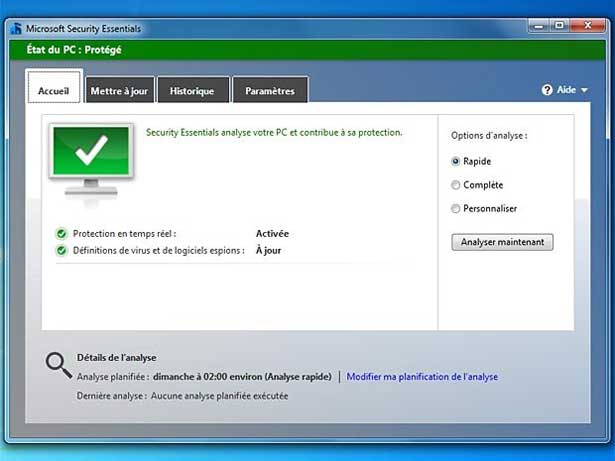
Task: Select the Personnaliser scan option
Action: (456, 209)
